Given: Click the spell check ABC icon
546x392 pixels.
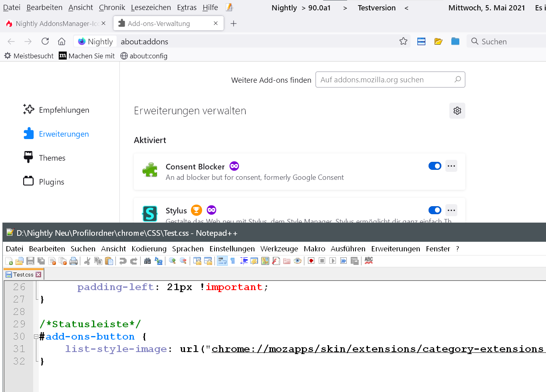Looking at the screenshot, I should (x=369, y=261).
